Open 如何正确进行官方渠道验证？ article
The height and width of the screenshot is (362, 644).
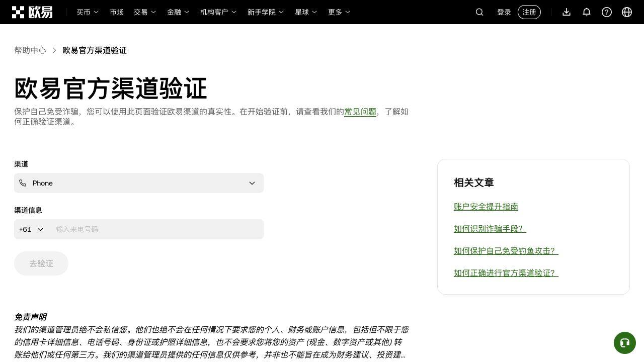tap(506, 273)
